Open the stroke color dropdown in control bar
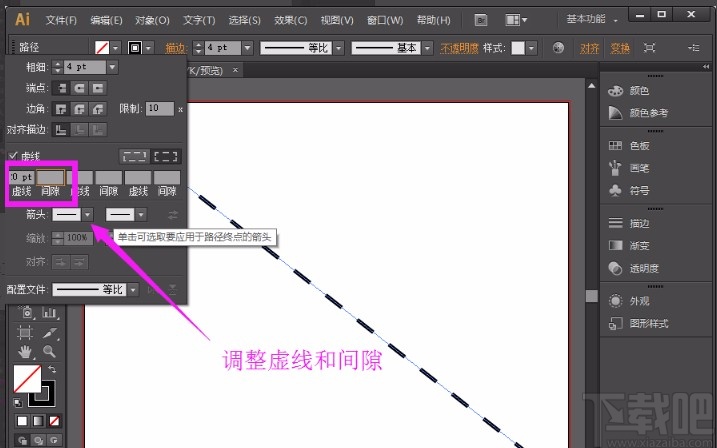This screenshot has width=717, height=448. 148,48
